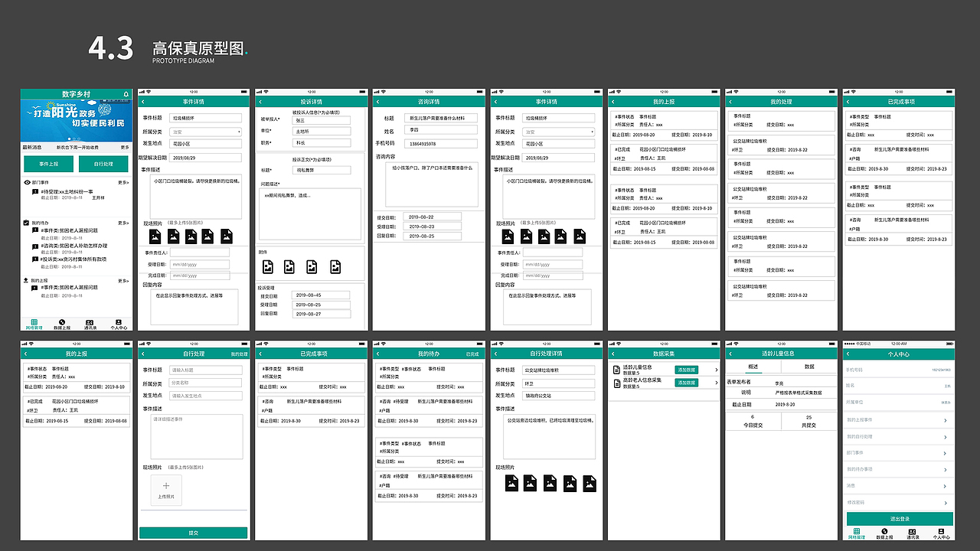Click 提交 button in 自行处理 form
Image resolution: width=980 pixels, height=551 pixels.
point(193,533)
